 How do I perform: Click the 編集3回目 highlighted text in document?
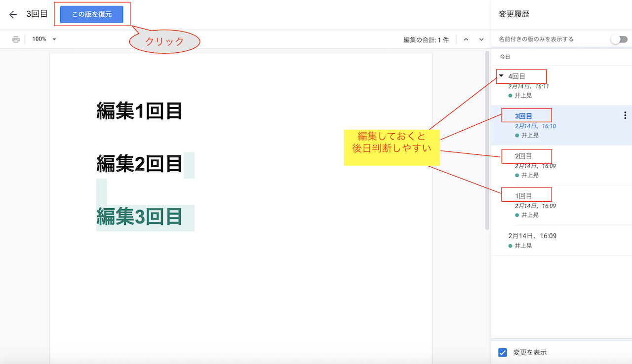coord(139,217)
